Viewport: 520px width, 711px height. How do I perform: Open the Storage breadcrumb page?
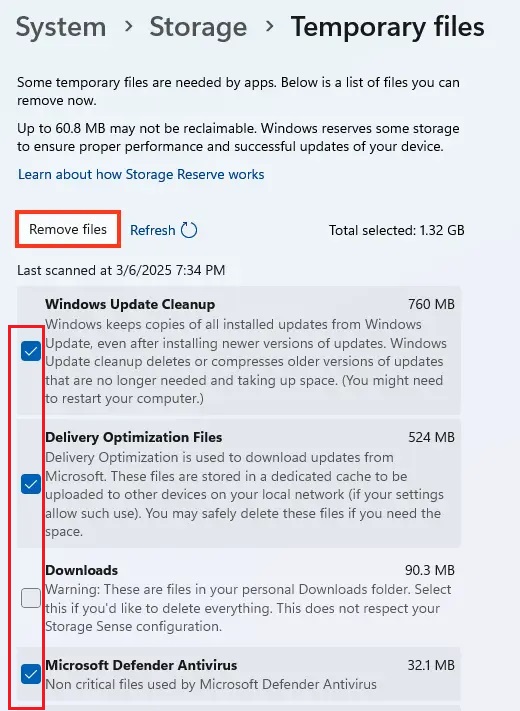[x=198, y=27]
